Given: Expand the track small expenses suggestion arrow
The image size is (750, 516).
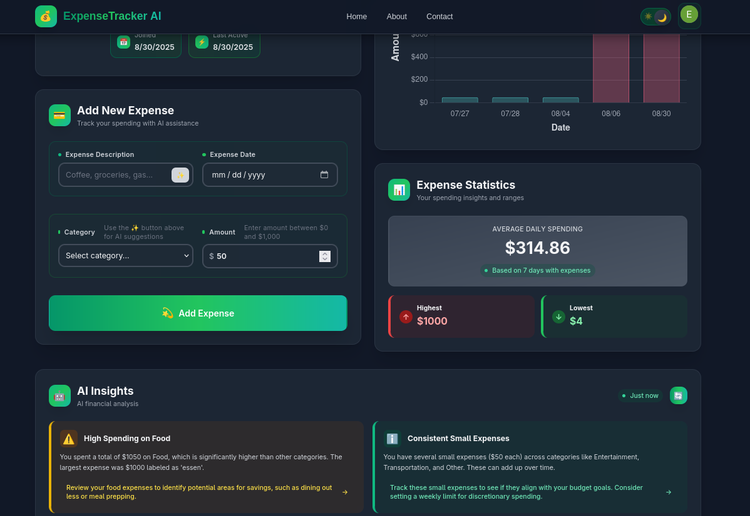Looking at the screenshot, I should 669,492.
